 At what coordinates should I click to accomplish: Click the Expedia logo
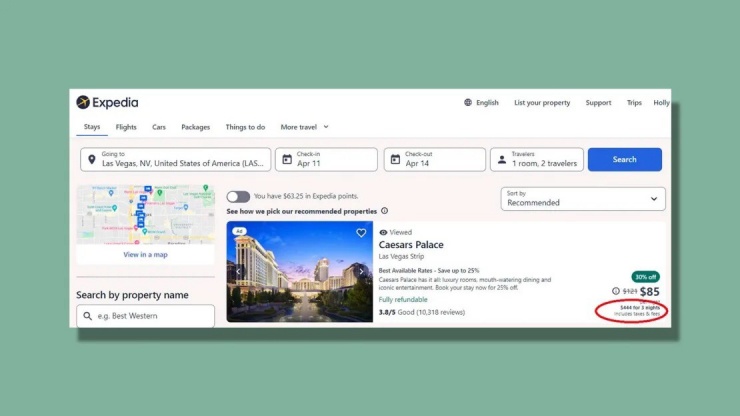tap(107, 102)
